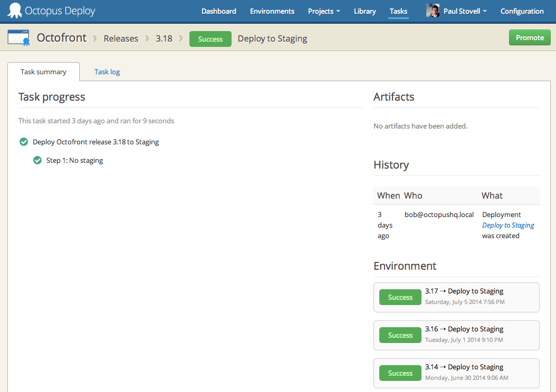The image size is (556, 392).
Task: Open the Deploy to Staging link in History
Action: pyautogui.click(x=507, y=225)
